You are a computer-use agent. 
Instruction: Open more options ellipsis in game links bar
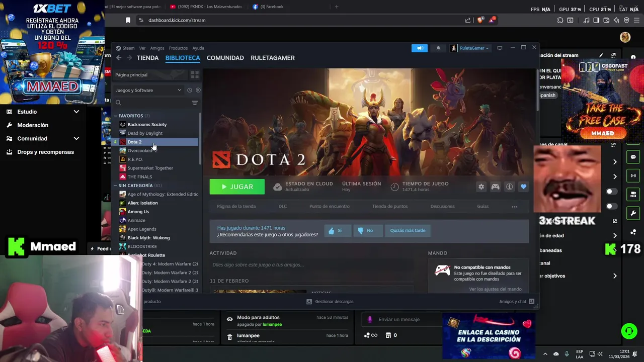point(514,207)
